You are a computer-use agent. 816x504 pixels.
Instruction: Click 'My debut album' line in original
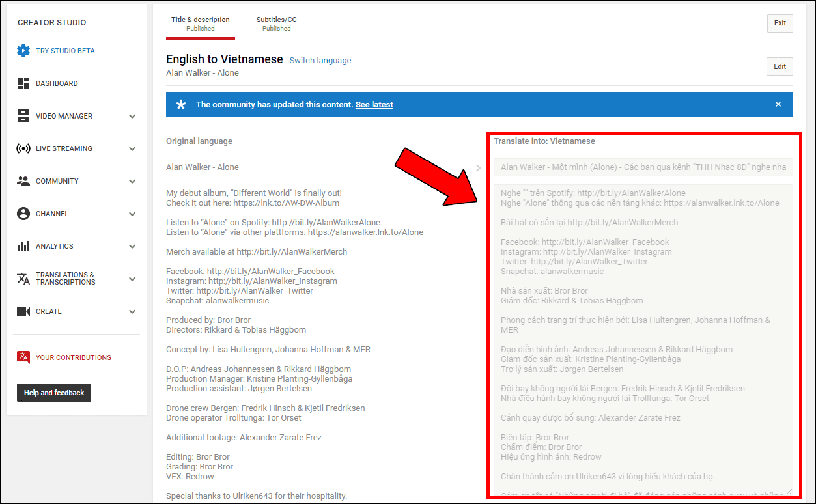point(254,193)
